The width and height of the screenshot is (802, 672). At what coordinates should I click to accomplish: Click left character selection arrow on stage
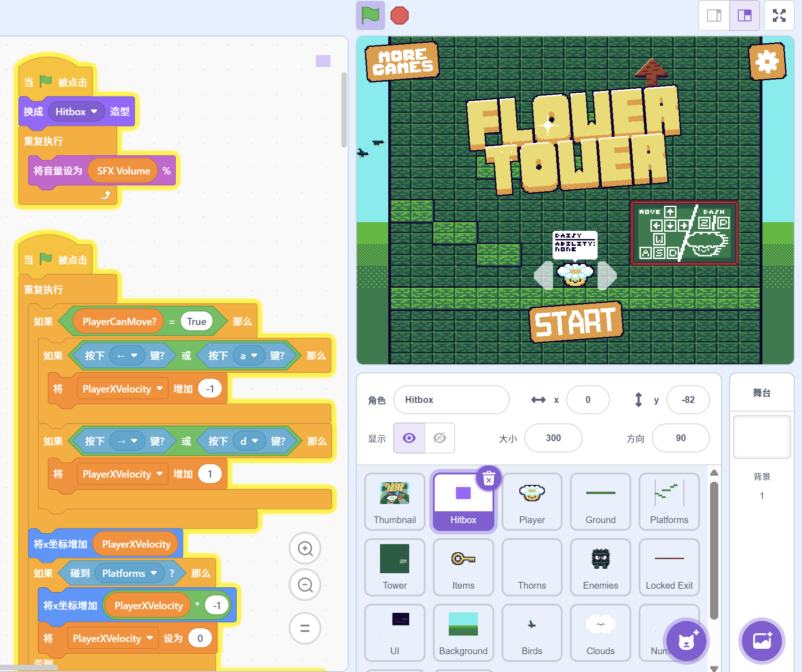(x=543, y=275)
